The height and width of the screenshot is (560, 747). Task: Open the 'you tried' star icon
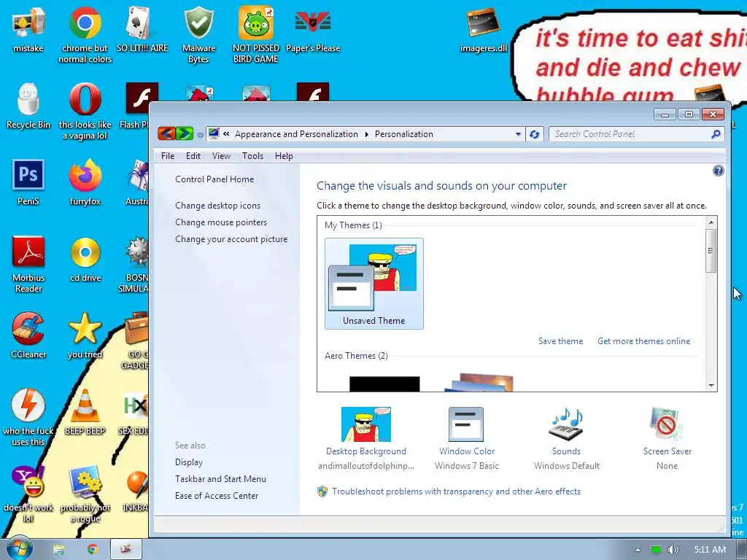click(85, 335)
